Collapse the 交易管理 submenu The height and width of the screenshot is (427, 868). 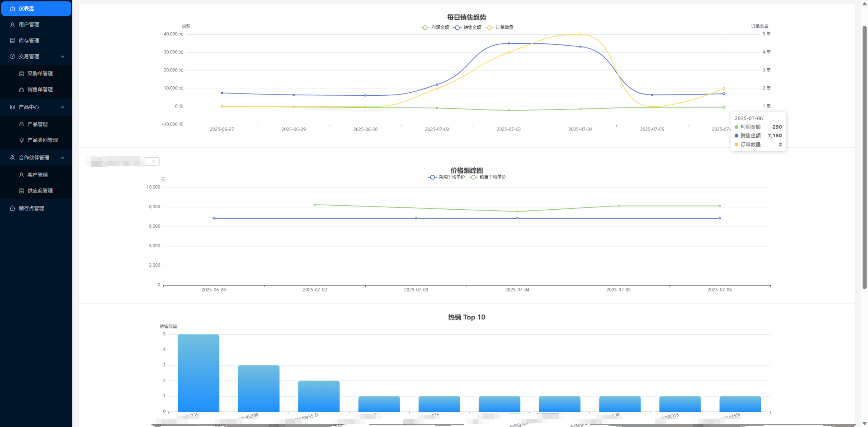point(62,56)
